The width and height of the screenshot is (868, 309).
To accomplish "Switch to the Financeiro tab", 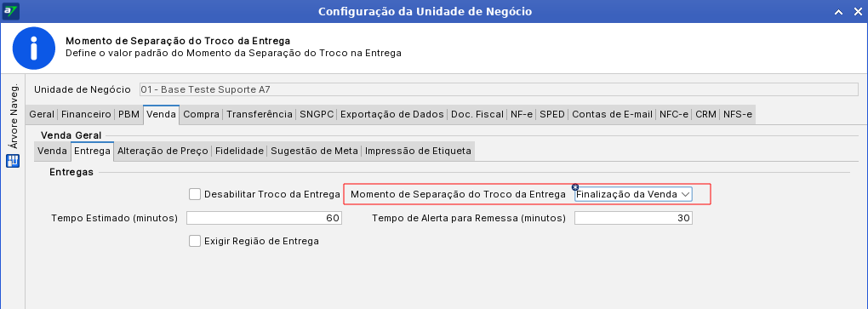I will 86,115.
